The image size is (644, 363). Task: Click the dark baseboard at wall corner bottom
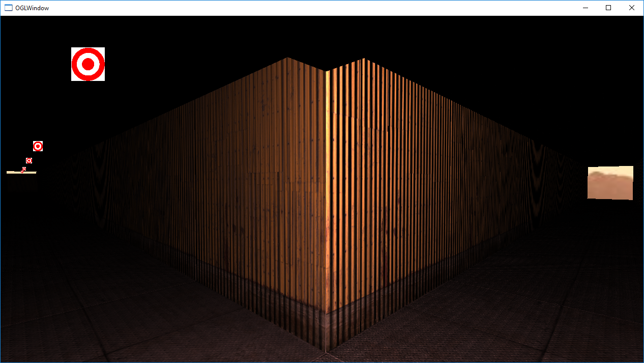tap(326, 326)
